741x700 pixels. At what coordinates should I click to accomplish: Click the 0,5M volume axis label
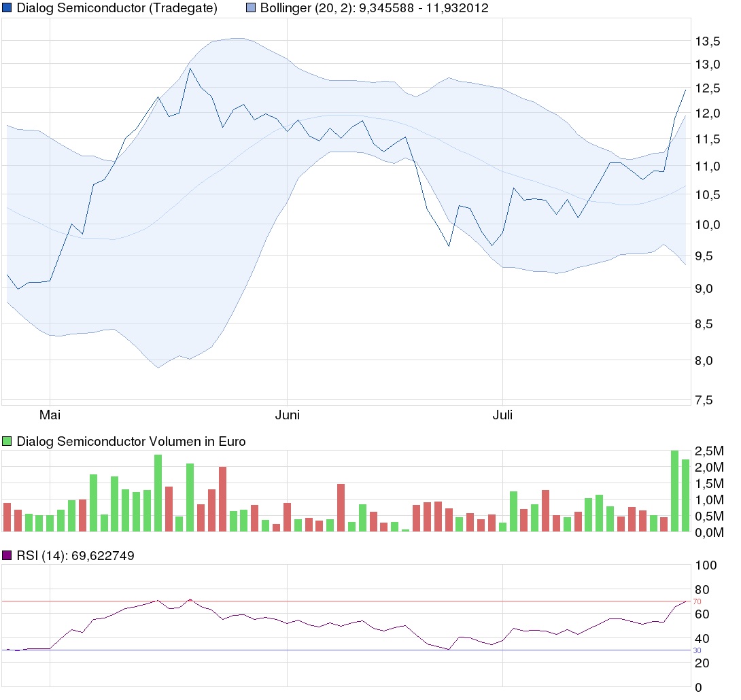pyautogui.click(x=709, y=517)
